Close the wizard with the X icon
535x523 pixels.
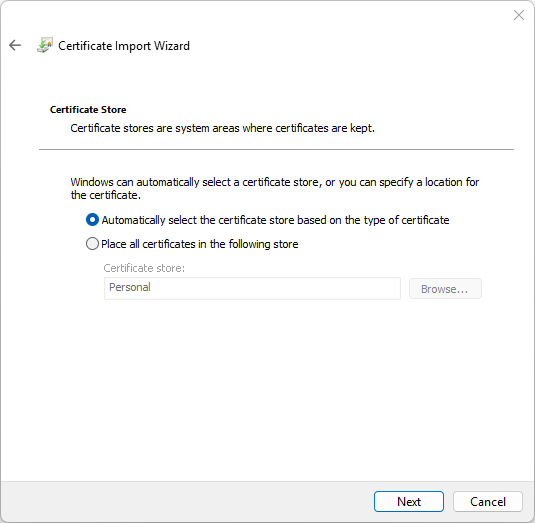pyautogui.click(x=519, y=15)
